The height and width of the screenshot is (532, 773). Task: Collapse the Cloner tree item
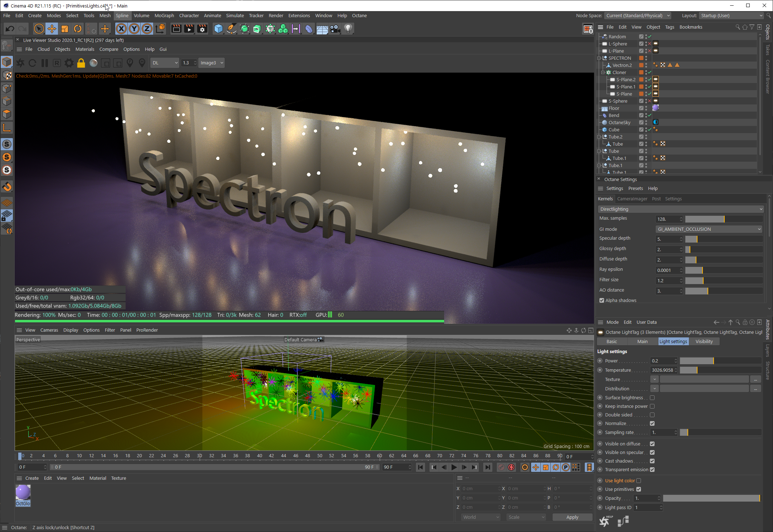point(603,72)
